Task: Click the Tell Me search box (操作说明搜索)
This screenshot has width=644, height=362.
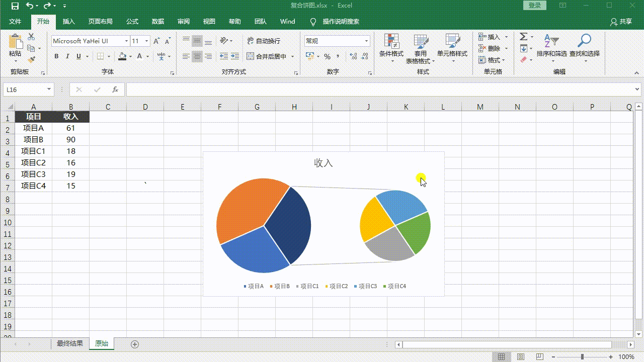Action: [x=341, y=22]
